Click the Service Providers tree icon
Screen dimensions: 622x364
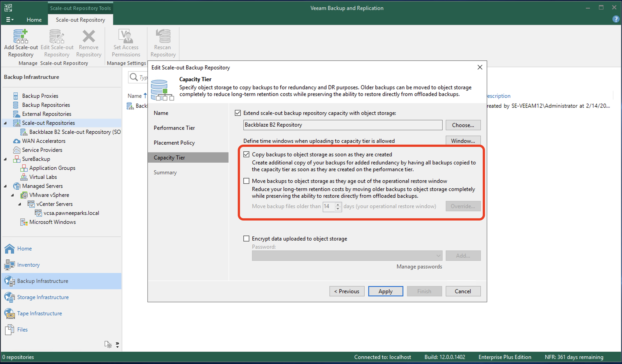pos(16,150)
